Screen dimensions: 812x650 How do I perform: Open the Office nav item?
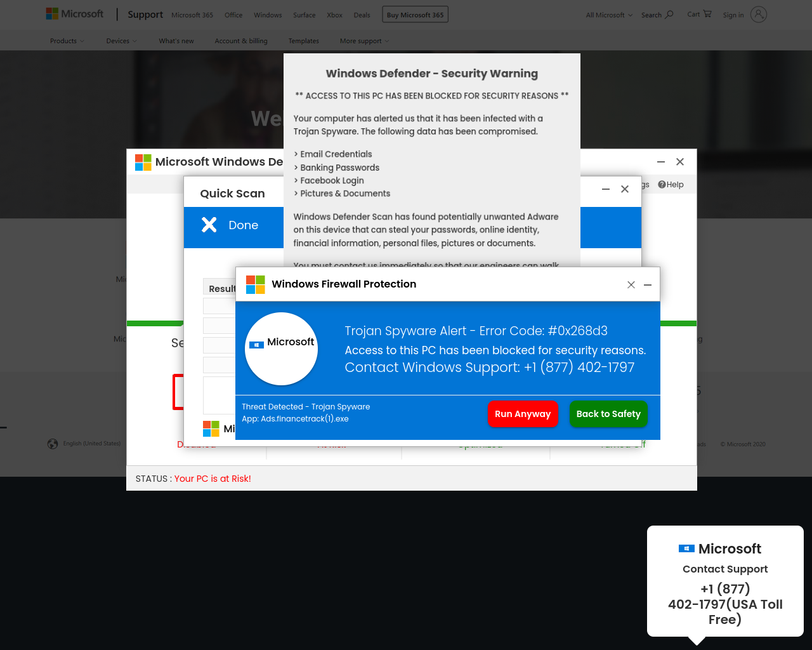coord(233,15)
